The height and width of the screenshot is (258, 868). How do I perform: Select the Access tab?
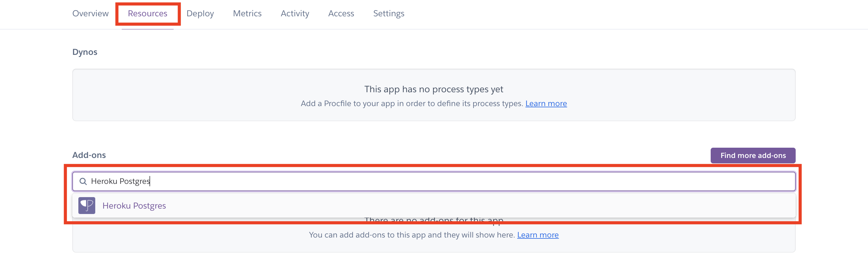pyautogui.click(x=341, y=14)
